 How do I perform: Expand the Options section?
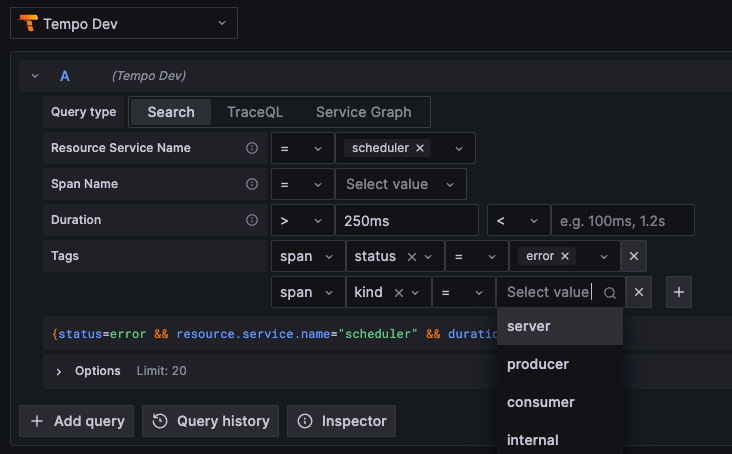pyautogui.click(x=59, y=371)
